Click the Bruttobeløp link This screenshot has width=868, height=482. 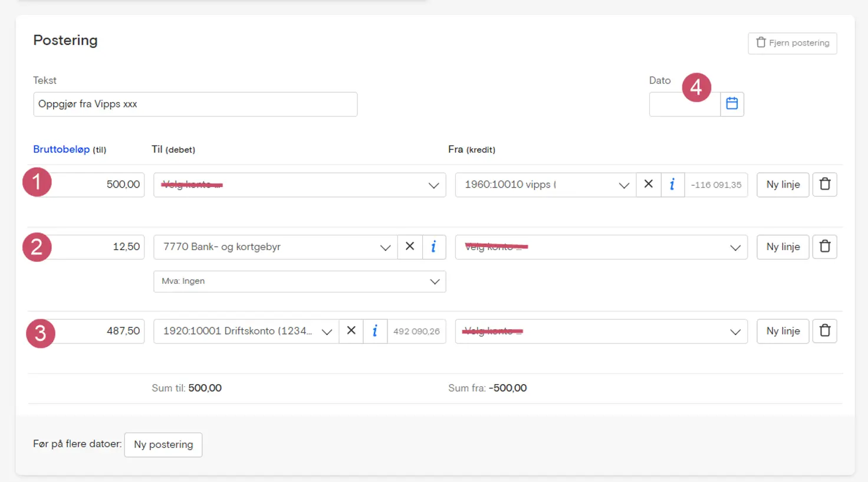pyautogui.click(x=61, y=149)
